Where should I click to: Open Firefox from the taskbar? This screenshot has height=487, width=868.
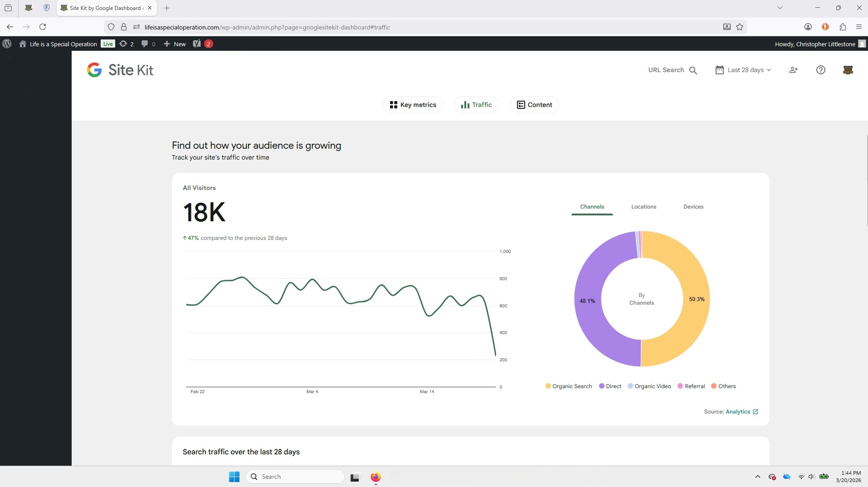coord(375,477)
